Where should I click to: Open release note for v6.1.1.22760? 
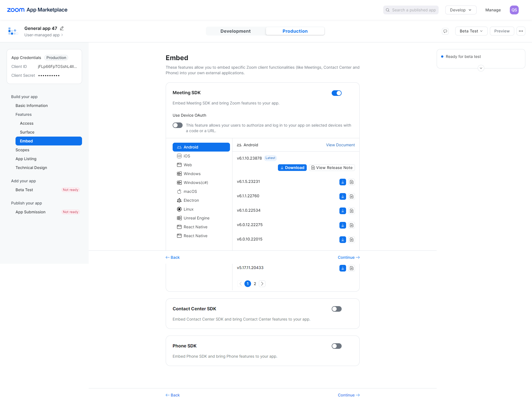[x=351, y=196]
